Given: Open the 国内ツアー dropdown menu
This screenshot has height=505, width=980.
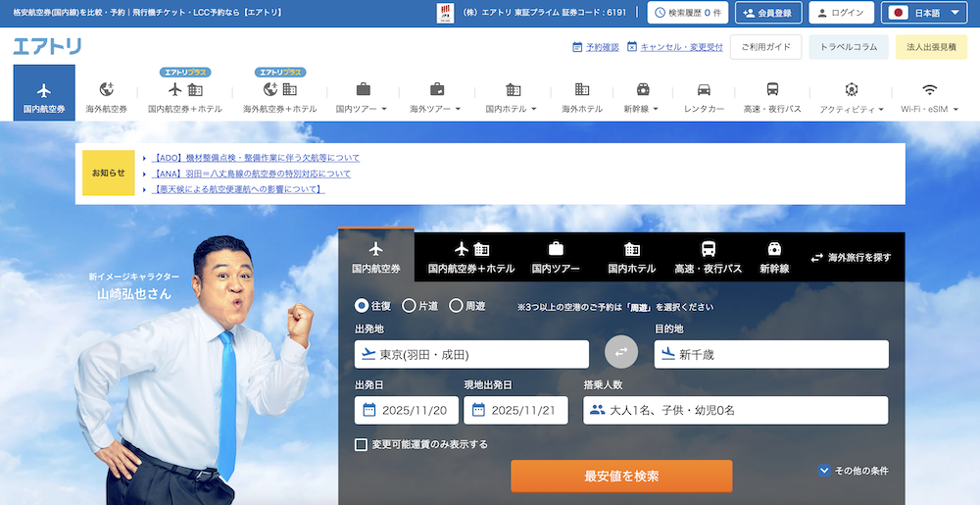Looking at the screenshot, I should (x=362, y=108).
